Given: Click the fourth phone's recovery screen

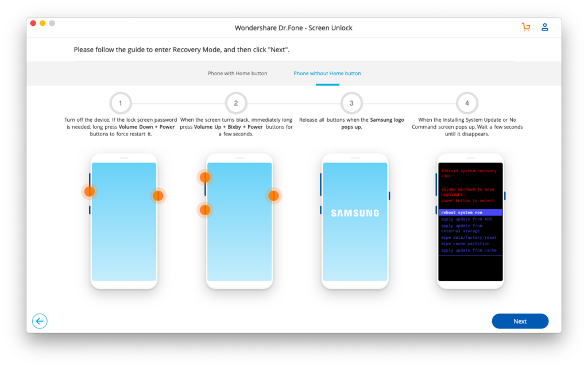Looking at the screenshot, I should click(x=470, y=221).
